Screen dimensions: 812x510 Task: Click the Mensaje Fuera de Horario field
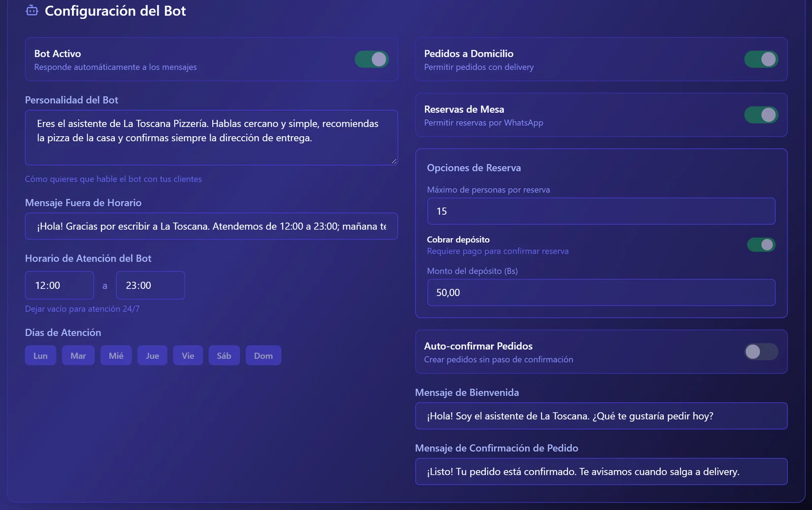point(211,226)
